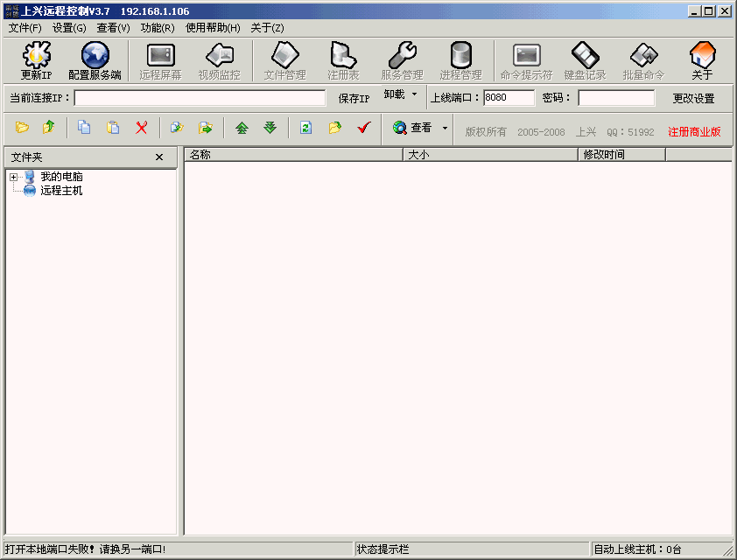Viewport: 737px width, 560px height.
Task: Click the red checkmark icon
Action: click(364, 128)
